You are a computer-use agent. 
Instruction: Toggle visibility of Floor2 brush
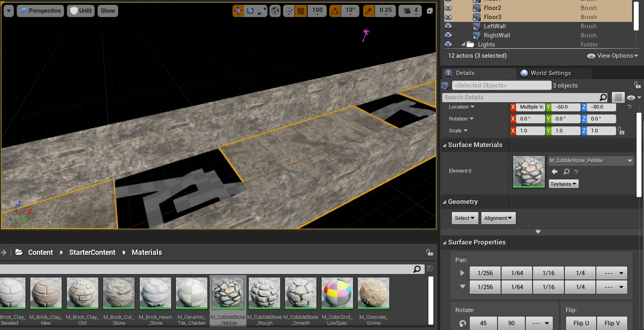click(x=449, y=8)
